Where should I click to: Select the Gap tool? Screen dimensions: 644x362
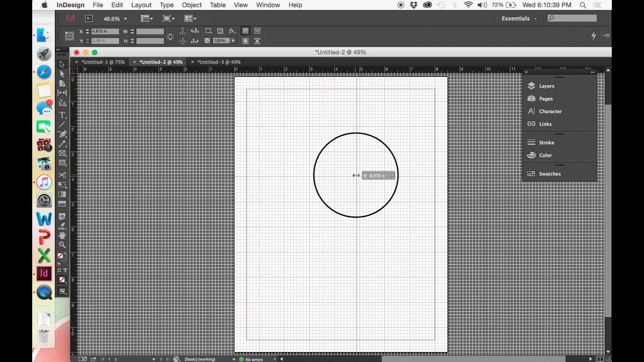(62, 93)
